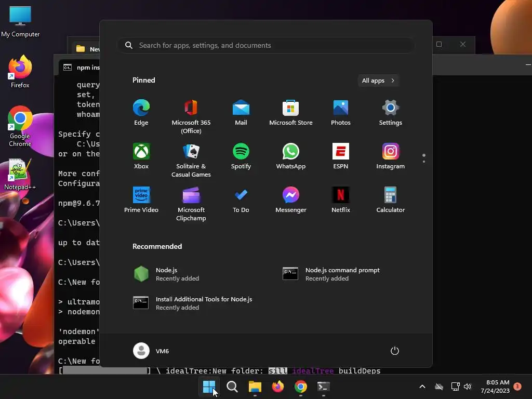The height and width of the screenshot is (399, 532).
Task: Select the Notepad++ desktop shortcut
Action: (x=20, y=175)
